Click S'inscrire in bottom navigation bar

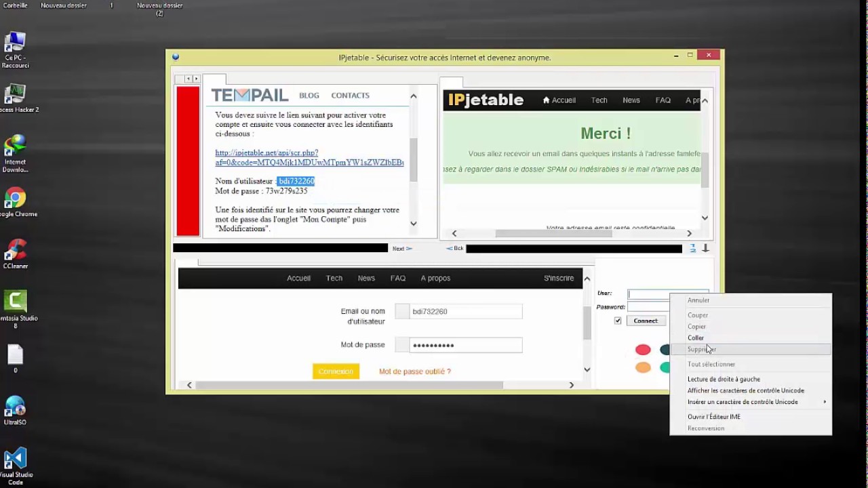click(x=559, y=278)
